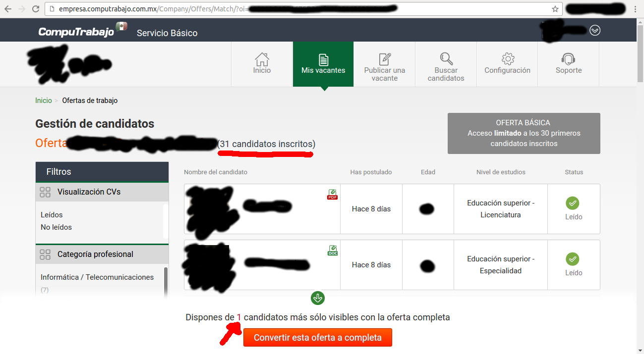Open first candidate's PDF resume icon
Screen dimensions: 644x354
pyautogui.click(x=332, y=195)
